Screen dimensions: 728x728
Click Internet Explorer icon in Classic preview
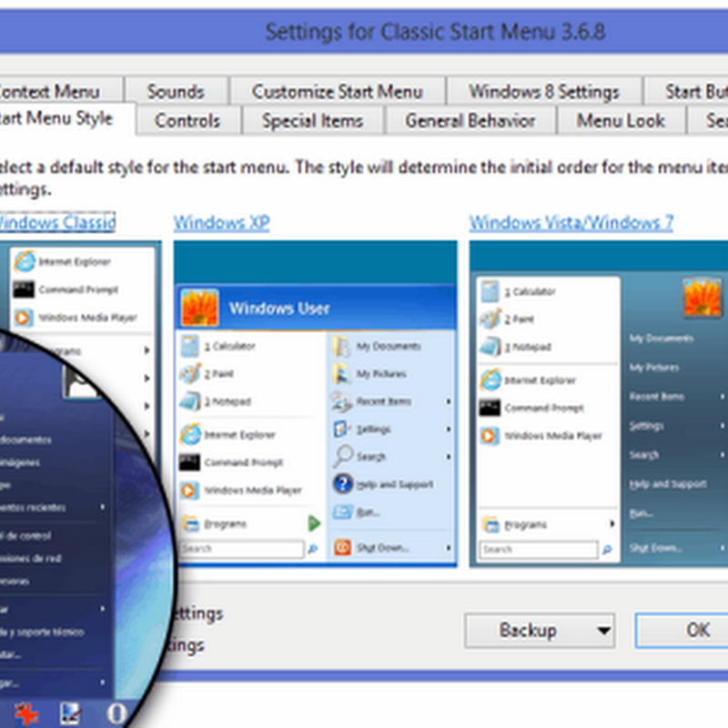[x=25, y=261]
